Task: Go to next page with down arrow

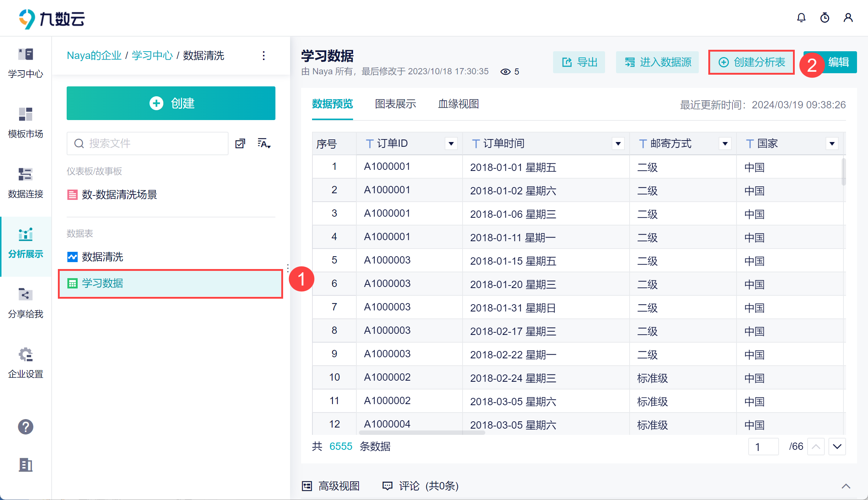Action: pyautogui.click(x=837, y=447)
